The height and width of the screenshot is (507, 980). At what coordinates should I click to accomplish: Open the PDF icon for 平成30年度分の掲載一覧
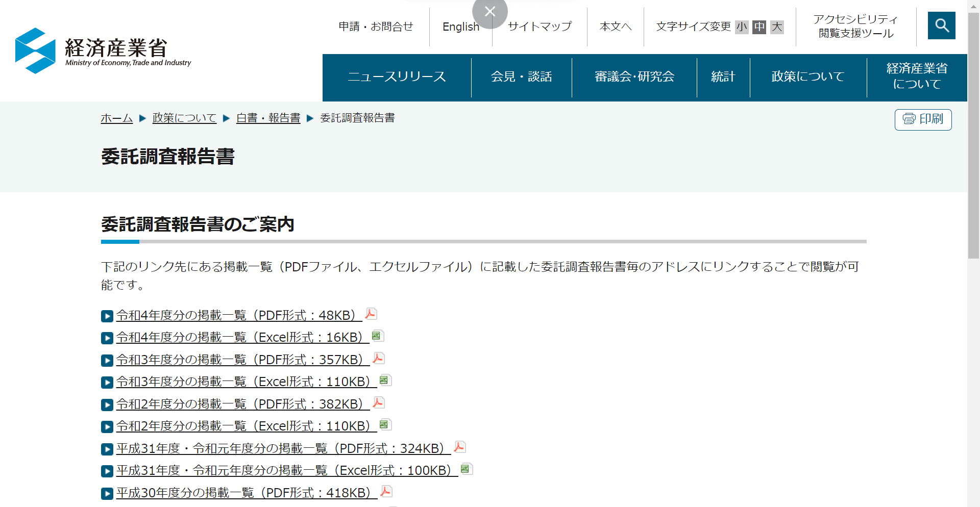tap(386, 492)
